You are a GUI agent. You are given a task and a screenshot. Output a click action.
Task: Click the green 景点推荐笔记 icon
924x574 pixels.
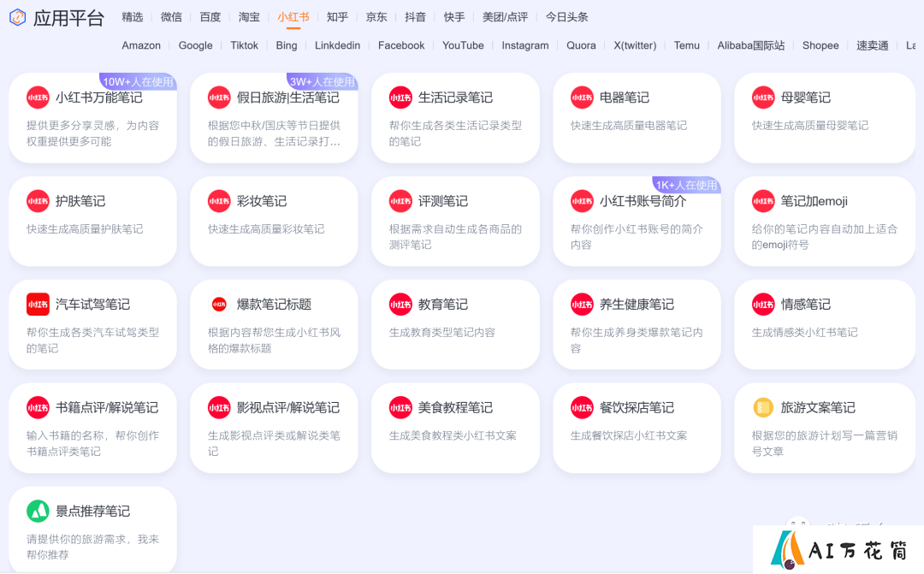38,511
